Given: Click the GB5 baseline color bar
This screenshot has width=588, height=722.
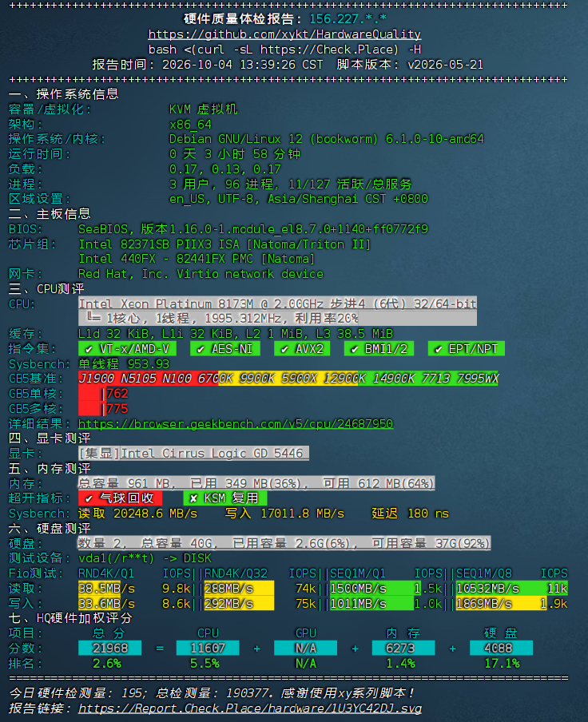Looking at the screenshot, I should click(288, 379).
